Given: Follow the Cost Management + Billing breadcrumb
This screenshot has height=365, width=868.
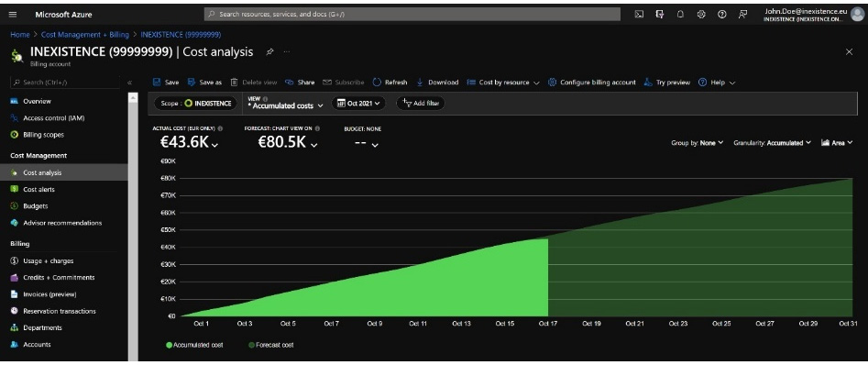Looking at the screenshot, I should pyautogui.click(x=84, y=34).
